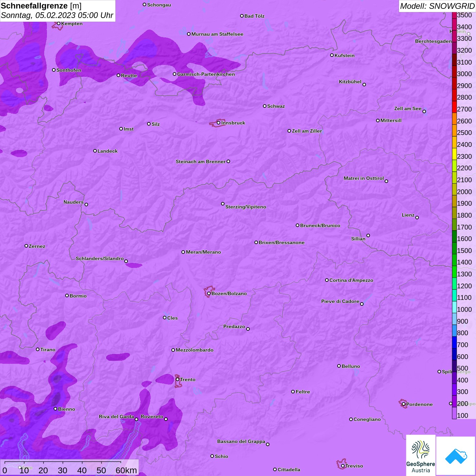The width and height of the screenshot is (476, 476).
Task: Click the Rovereto label
Action: (152, 417)
